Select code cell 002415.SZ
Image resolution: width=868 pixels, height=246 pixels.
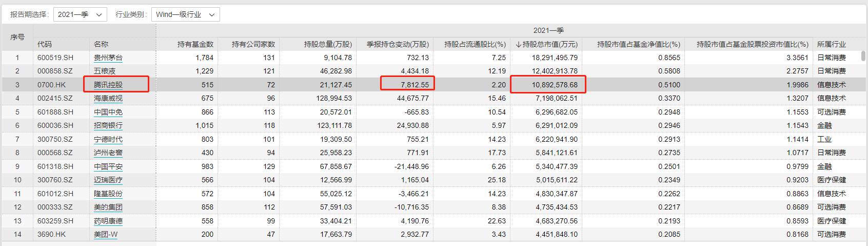point(55,98)
